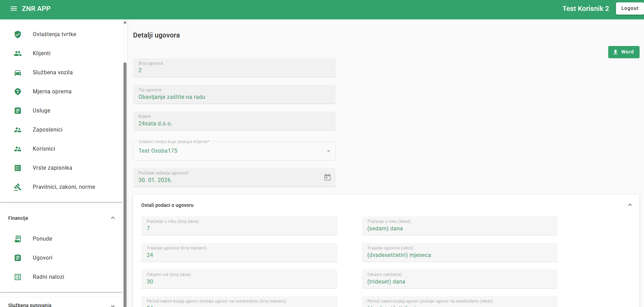The width and height of the screenshot is (644, 307).
Task: Open Radni nalozi page
Action: tap(61, 277)
